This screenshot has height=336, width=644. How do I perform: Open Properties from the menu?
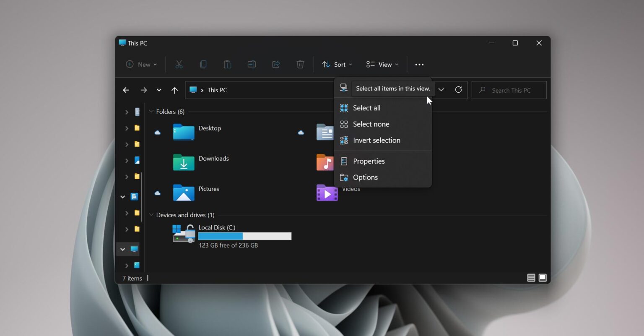[369, 161]
